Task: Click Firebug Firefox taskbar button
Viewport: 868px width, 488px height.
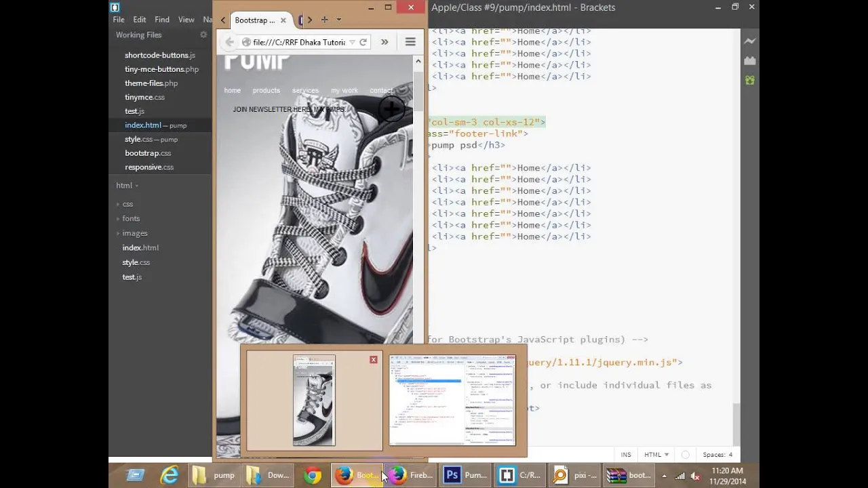Action: coord(412,475)
